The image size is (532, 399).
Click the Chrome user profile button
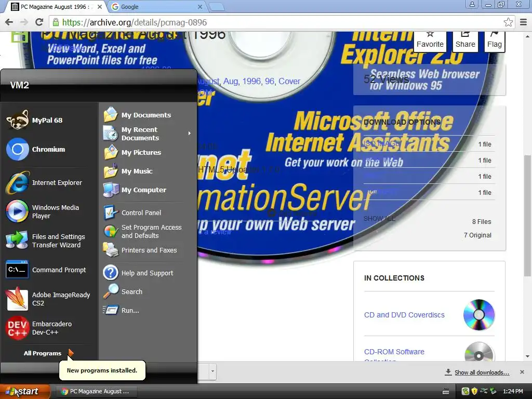click(x=472, y=5)
